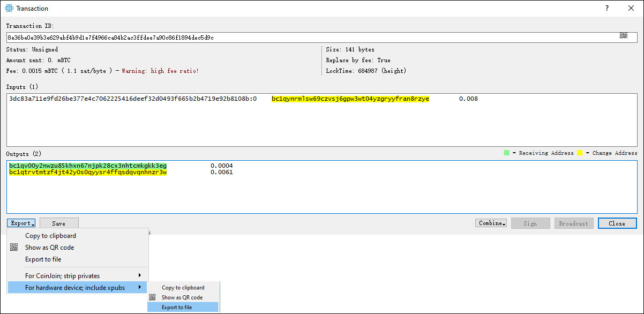The height and width of the screenshot is (314, 644).
Task: Click the QR icon next to Show as QR code
Action: [x=14, y=248]
